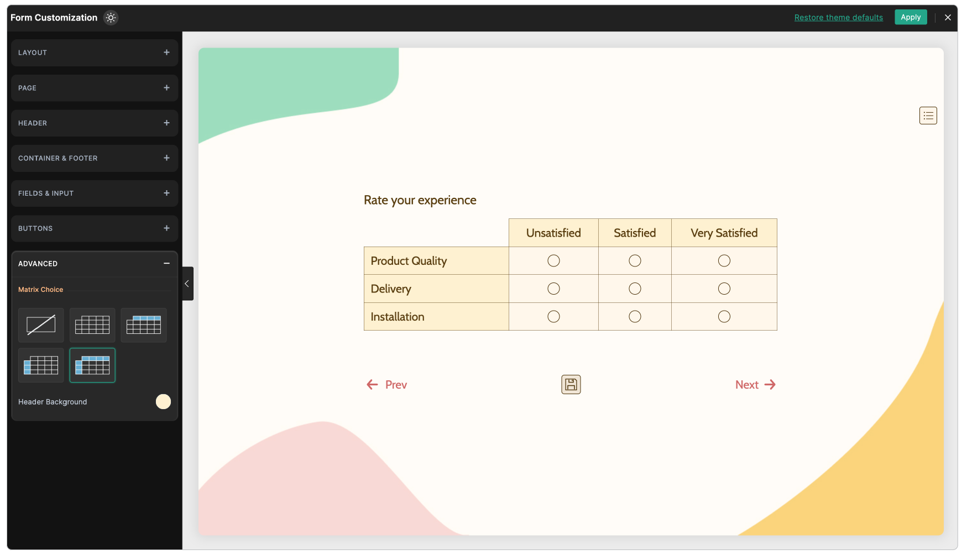967x560 pixels.
Task: Select Unsatisfied for Installation
Action: (553, 317)
